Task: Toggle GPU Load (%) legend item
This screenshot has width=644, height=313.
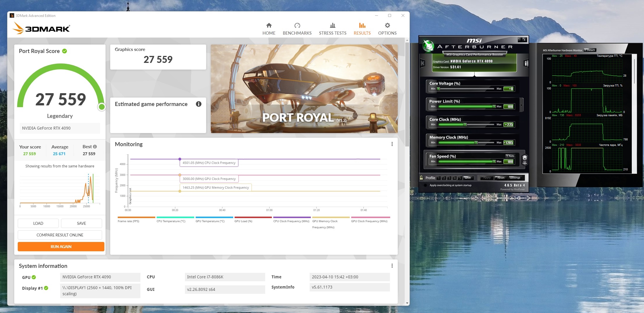Action: pyautogui.click(x=253, y=220)
